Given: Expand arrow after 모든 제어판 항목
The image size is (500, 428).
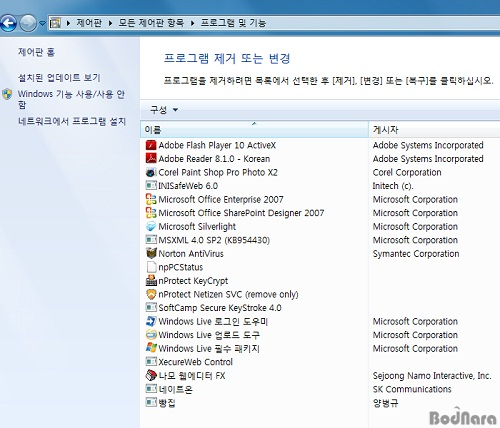Looking at the screenshot, I should (x=192, y=23).
